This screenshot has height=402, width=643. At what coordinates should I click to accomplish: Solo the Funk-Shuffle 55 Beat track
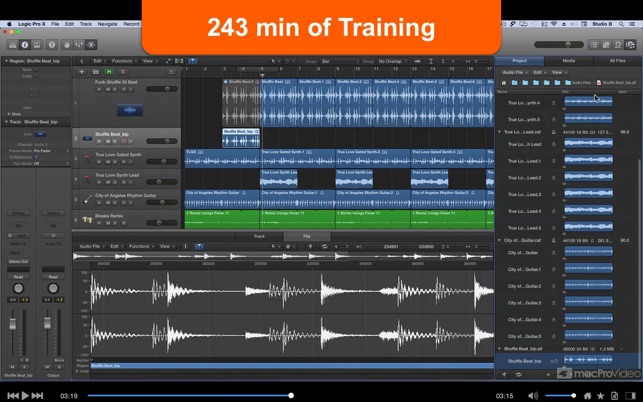click(115, 89)
